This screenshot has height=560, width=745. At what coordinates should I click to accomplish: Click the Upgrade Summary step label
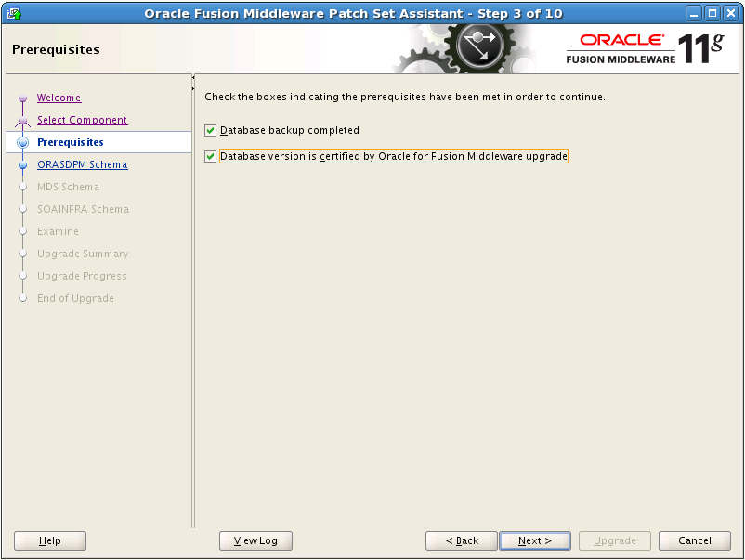[x=83, y=254]
